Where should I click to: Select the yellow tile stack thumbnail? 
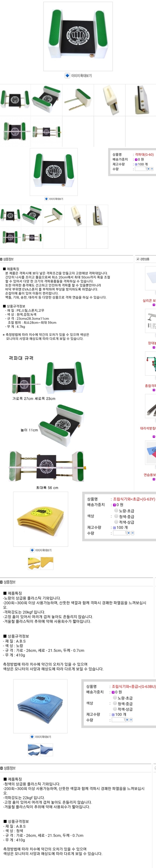(x=34, y=563)
